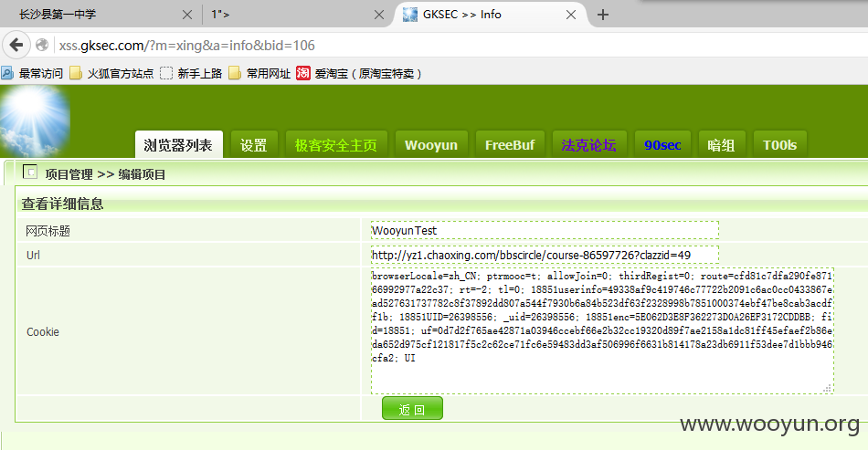Close the 长沙县第一中学 tab
This screenshot has height=450, width=868.
point(187,15)
